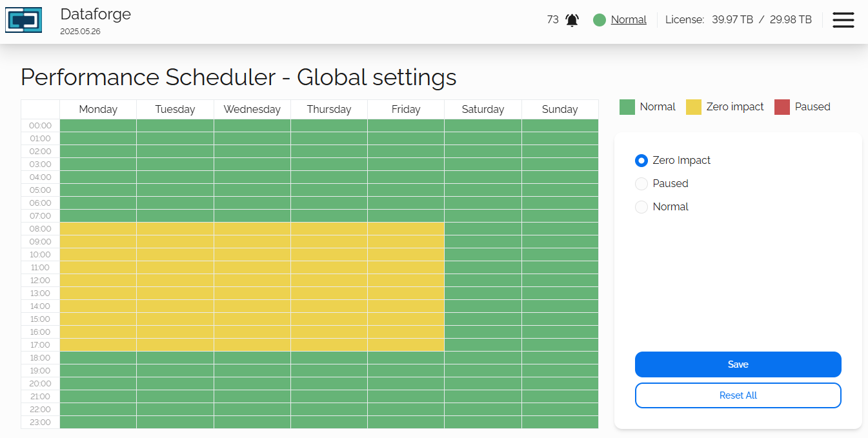Click the red Paused legend swatch
Image resolution: width=868 pixels, height=438 pixels.
(782, 107)
